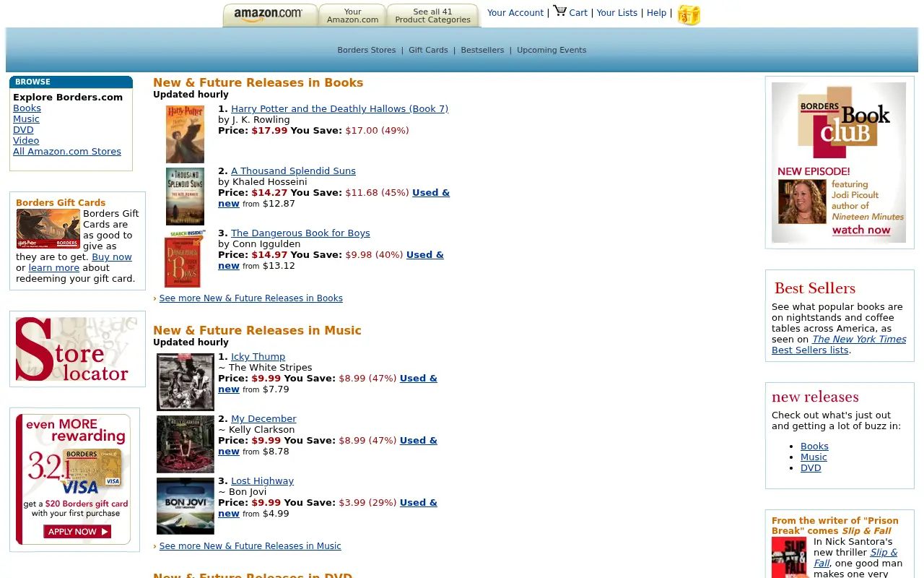924x578 pixels.
Task: Open Your Lists link
Action: (617, 12)
